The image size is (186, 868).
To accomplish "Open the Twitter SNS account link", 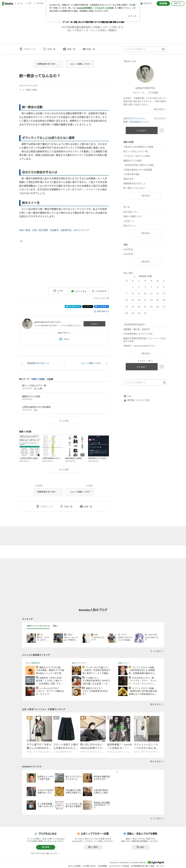I will [64, 339].
